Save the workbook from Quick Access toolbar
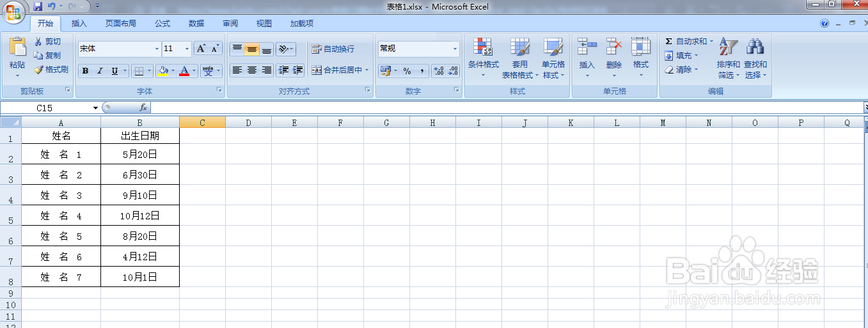The width and height of the screenshot is (868, 328). tap(38, 6)
